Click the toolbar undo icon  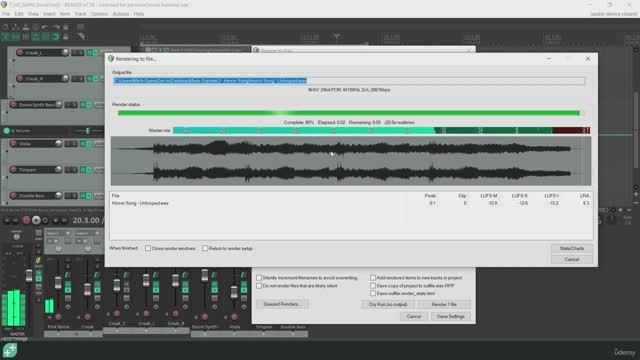(45, 27)
